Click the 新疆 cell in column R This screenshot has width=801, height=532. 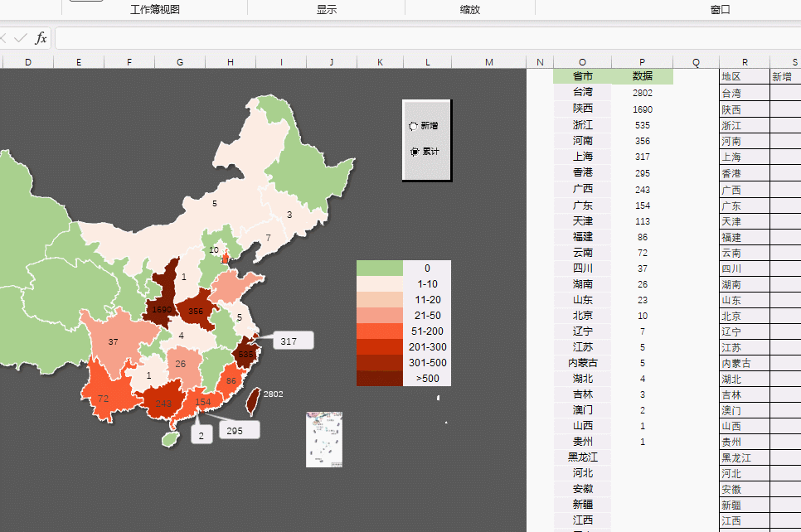point(745,505)
